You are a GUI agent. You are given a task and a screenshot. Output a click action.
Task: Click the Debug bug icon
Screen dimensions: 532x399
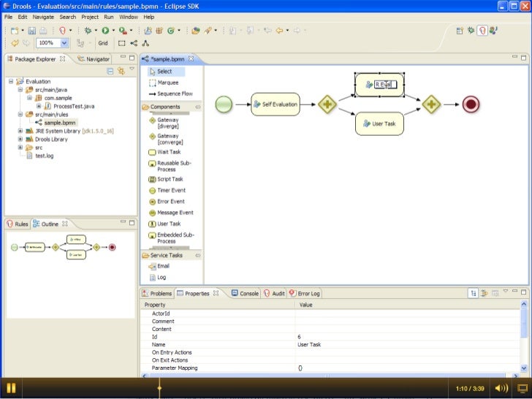[88, 31]
